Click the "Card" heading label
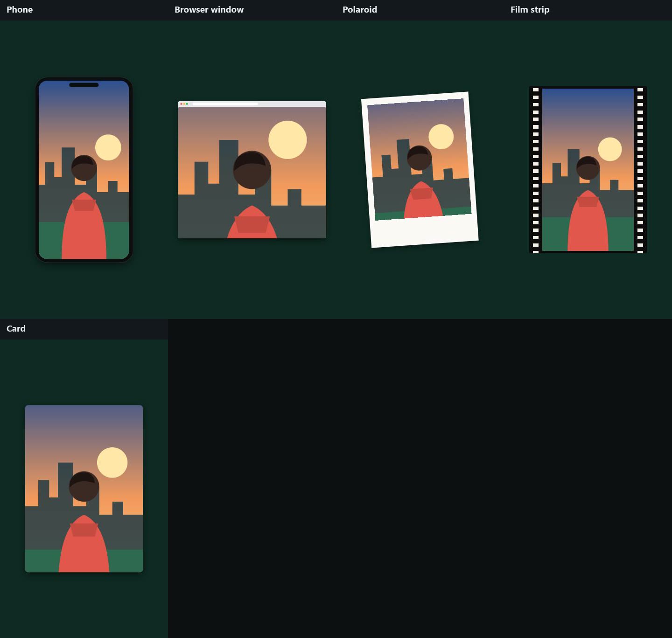Viewport: 672px width, 638px height. pos(16,329)
